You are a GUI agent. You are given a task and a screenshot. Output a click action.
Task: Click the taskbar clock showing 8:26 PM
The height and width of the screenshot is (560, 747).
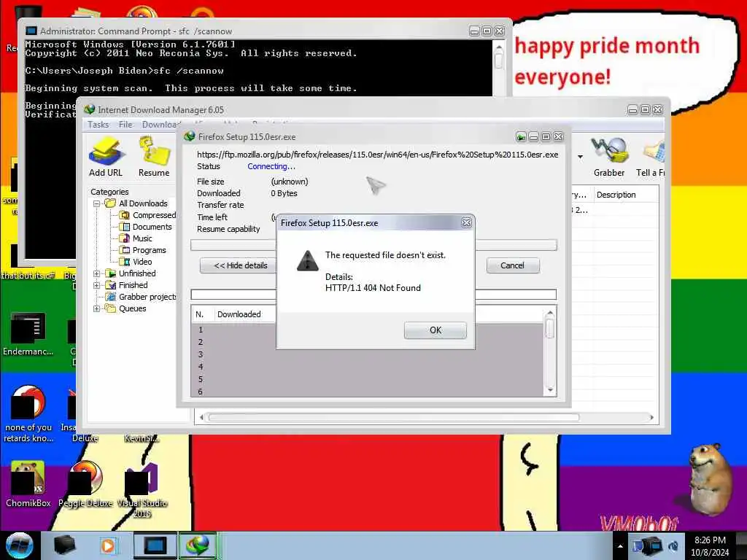(x=710, y=546)
